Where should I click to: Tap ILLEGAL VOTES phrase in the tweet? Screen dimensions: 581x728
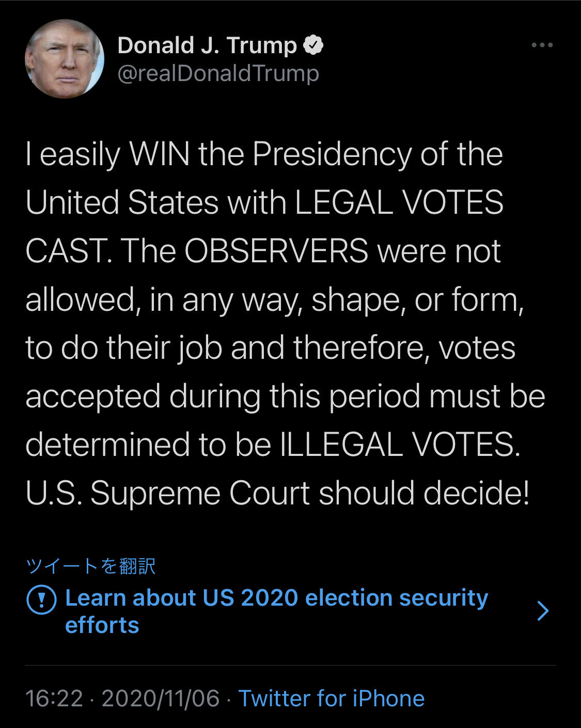[400, 445]
